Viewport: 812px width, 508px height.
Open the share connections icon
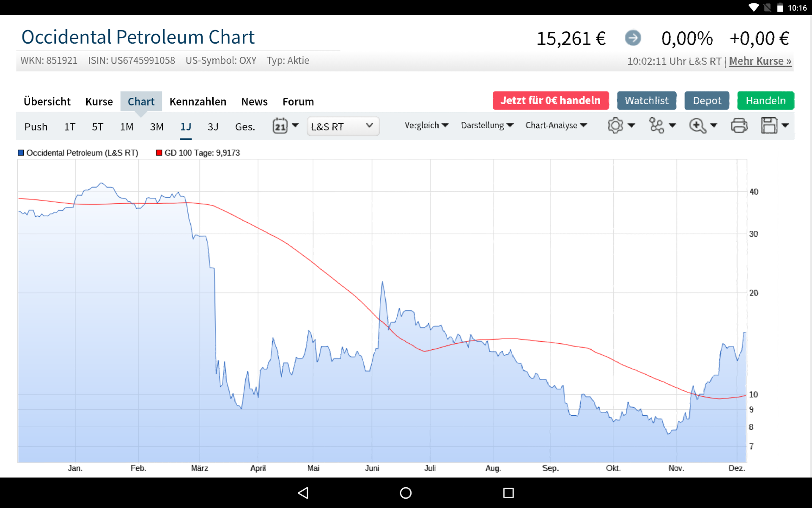[x=656, y=126]
